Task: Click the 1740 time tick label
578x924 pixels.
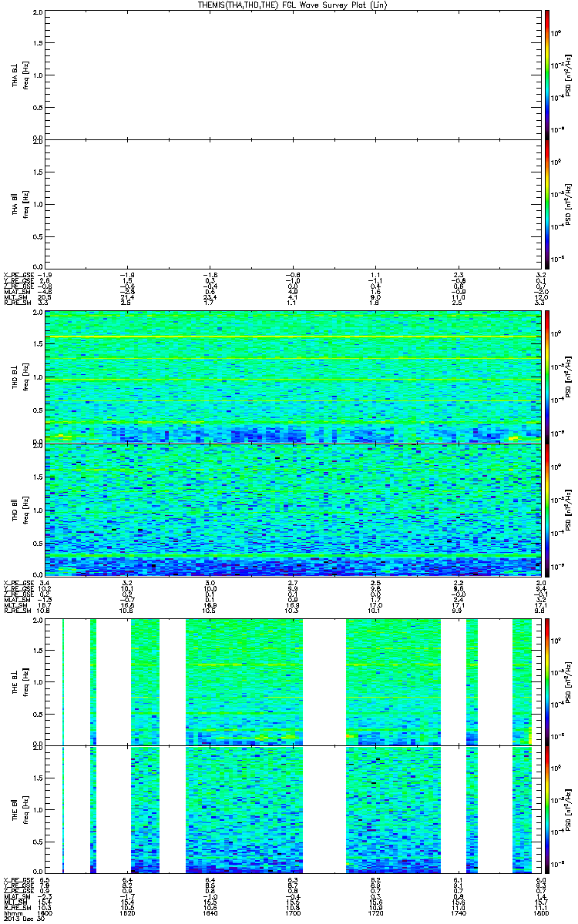Action: pyautogui.click(x=457, y=912)
